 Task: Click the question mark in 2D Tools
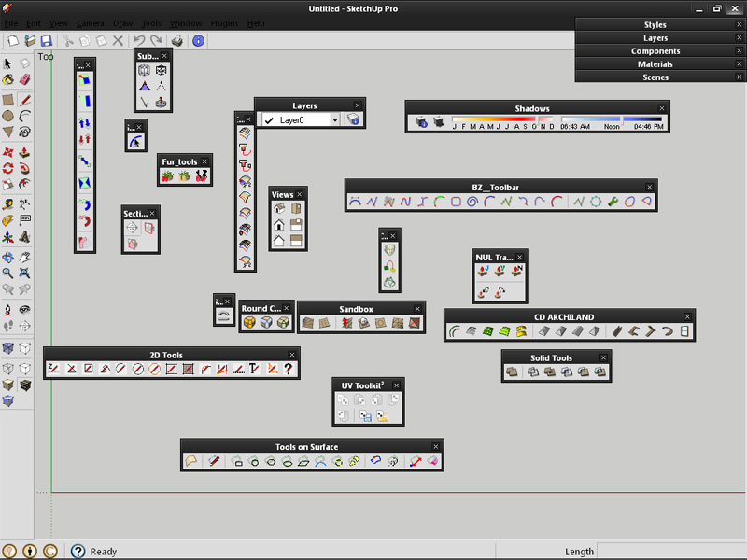click(289, 368)
